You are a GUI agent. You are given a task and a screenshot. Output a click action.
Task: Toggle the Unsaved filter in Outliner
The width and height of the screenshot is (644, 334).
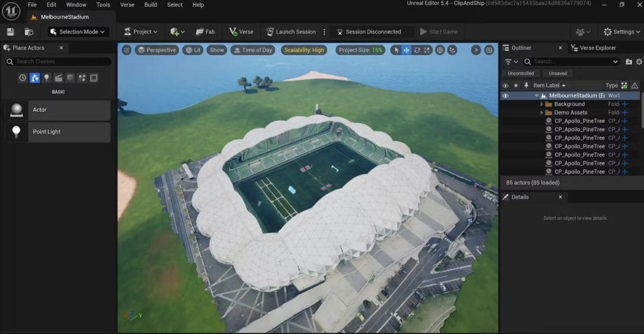point(557,74)
